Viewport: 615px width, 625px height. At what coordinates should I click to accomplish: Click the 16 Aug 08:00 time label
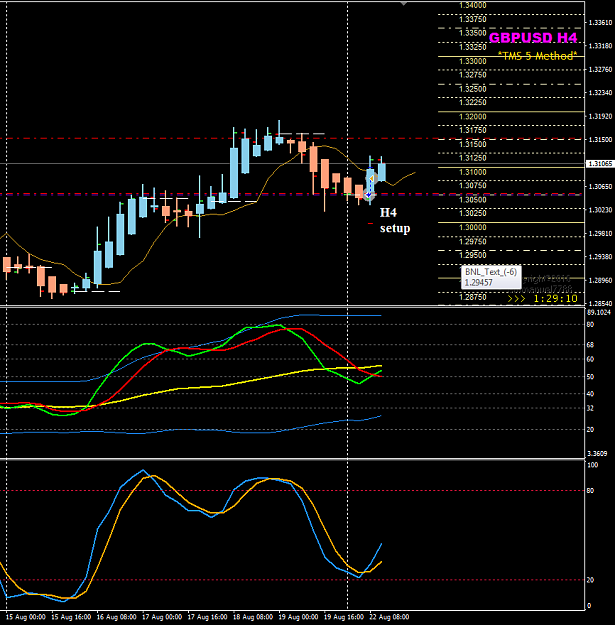click(x=116, y=617)
